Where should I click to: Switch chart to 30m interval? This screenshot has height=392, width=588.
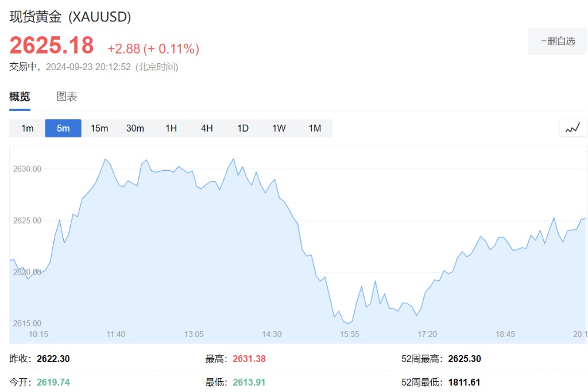(x=135, y=128)
